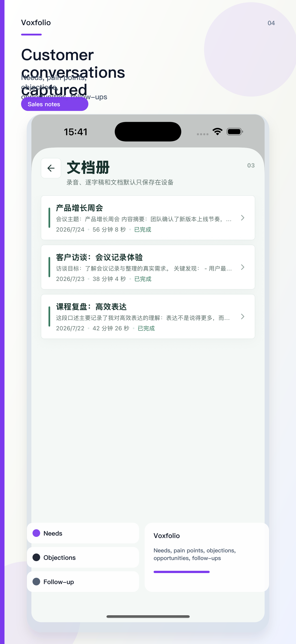Click 已完成 status on 2026/7/22 row

tap(146, 328)
